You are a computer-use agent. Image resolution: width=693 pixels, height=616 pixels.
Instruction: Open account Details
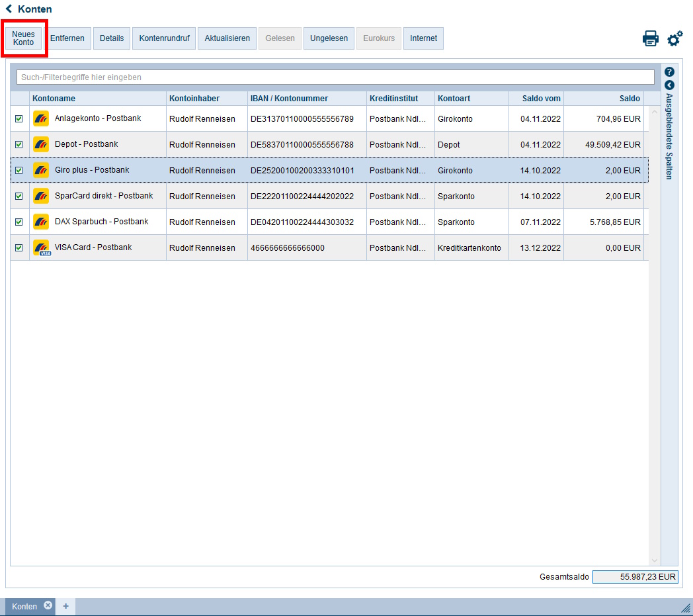click(112, 38)
